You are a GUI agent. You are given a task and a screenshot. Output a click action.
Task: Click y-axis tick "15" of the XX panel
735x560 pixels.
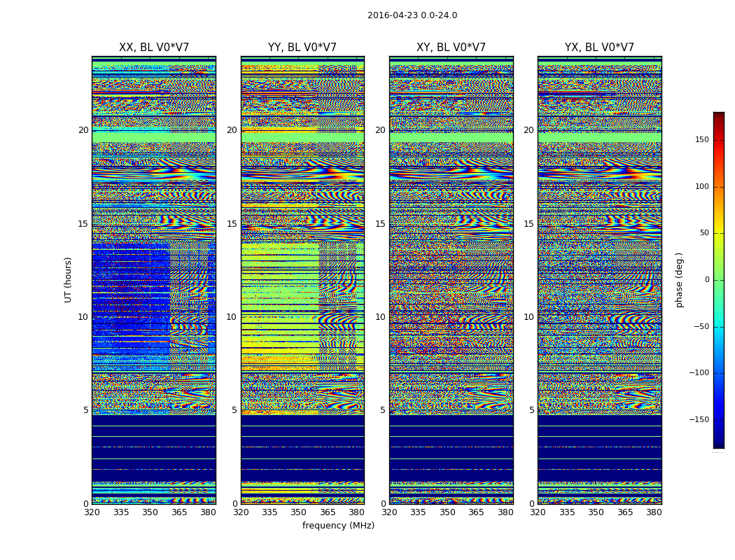83,223
